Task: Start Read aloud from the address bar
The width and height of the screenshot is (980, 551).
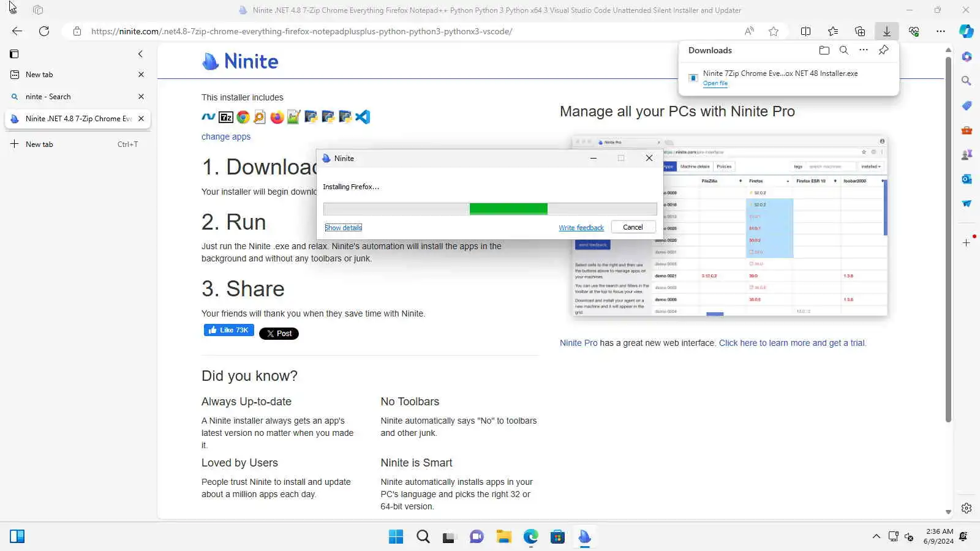Action: [x=749, y=31]
